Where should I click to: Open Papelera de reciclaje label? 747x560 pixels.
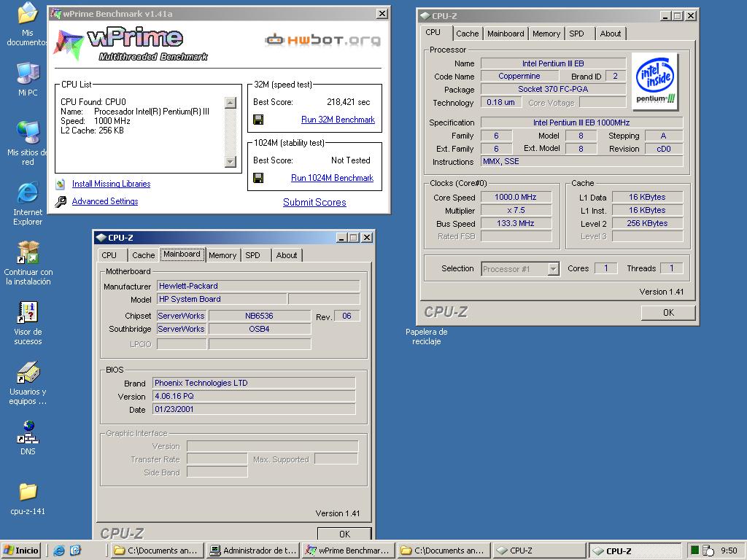point(426,336)
